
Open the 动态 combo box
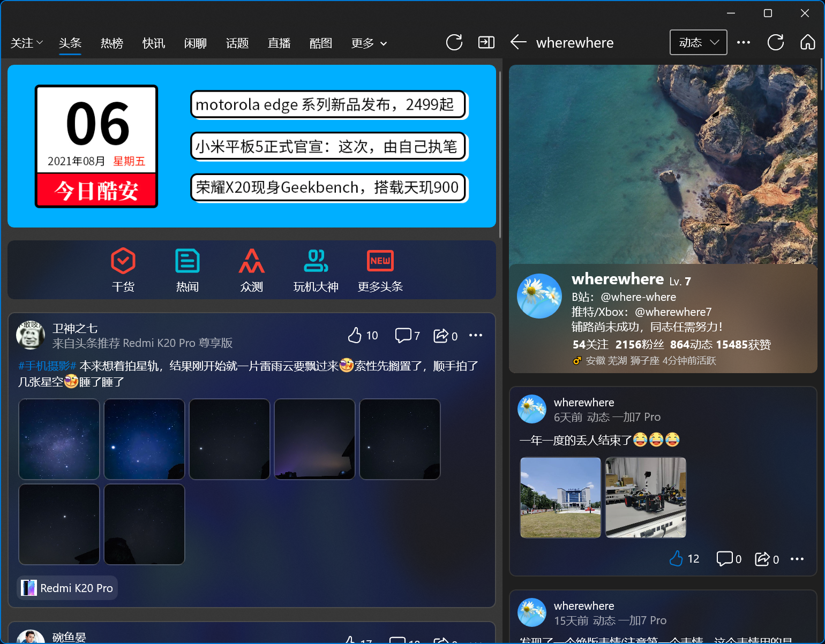699,42
